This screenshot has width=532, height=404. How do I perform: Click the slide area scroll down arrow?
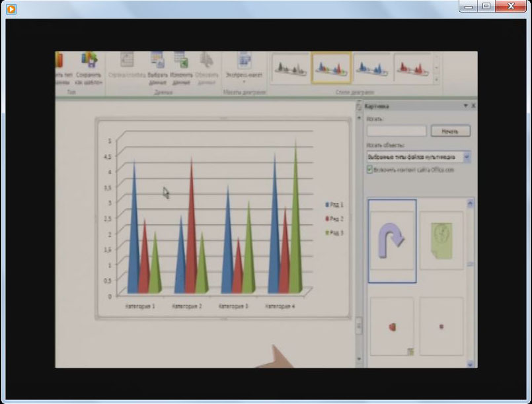point(359,358)
